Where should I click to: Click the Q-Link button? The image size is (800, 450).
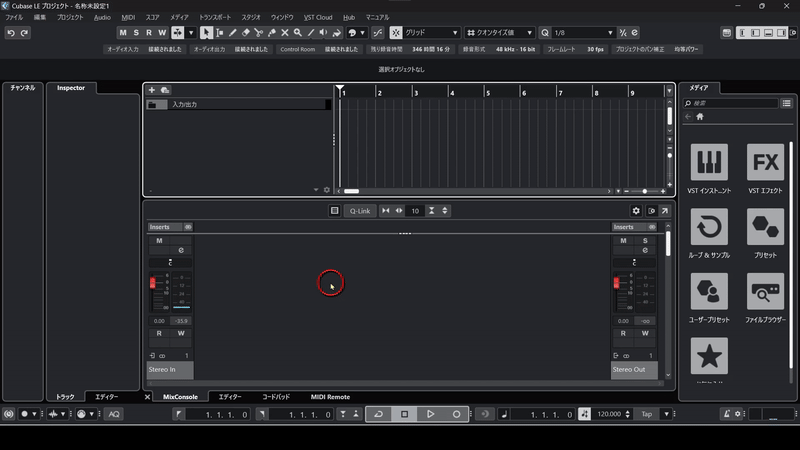pyautogui.click(x=360, y=211)
